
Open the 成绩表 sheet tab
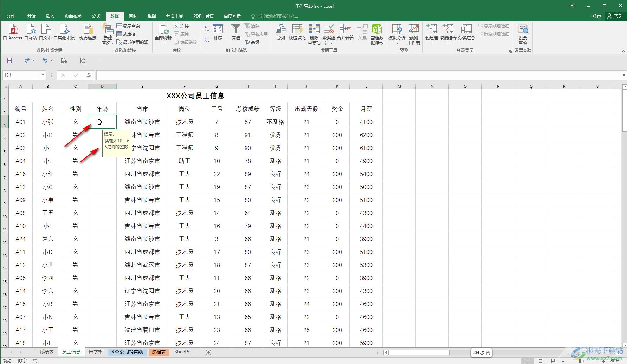click(x=47, y=352)
